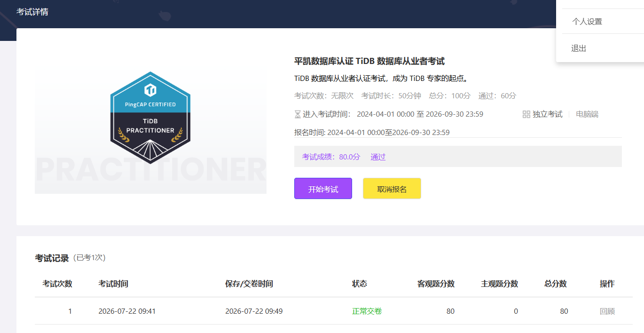
Task: Click the 总分数 column header
Action: tap(556, 284)
